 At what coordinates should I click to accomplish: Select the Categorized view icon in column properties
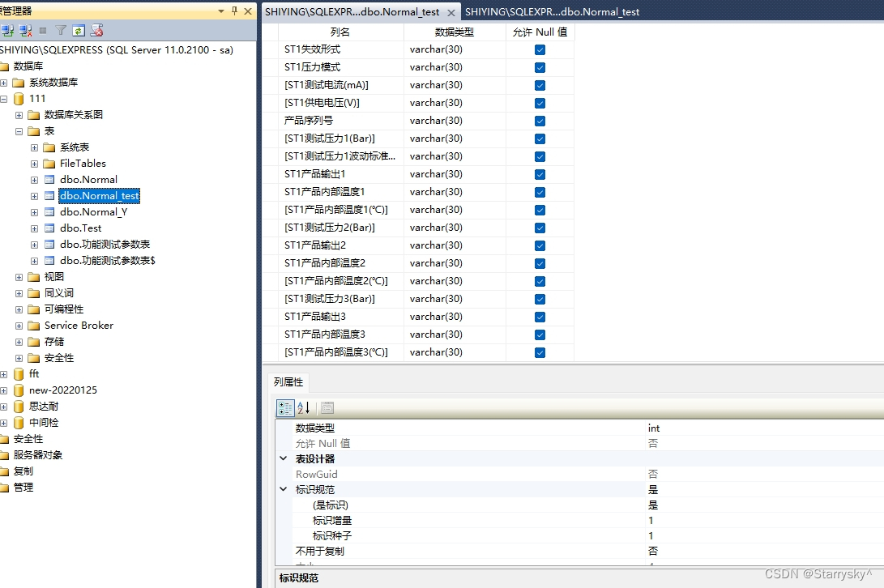[x=285, y=407]
